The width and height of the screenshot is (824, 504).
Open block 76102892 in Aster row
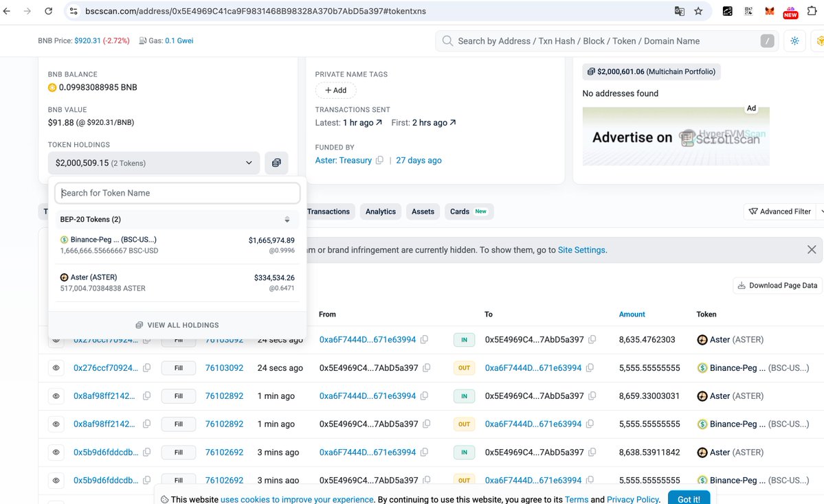225,396
